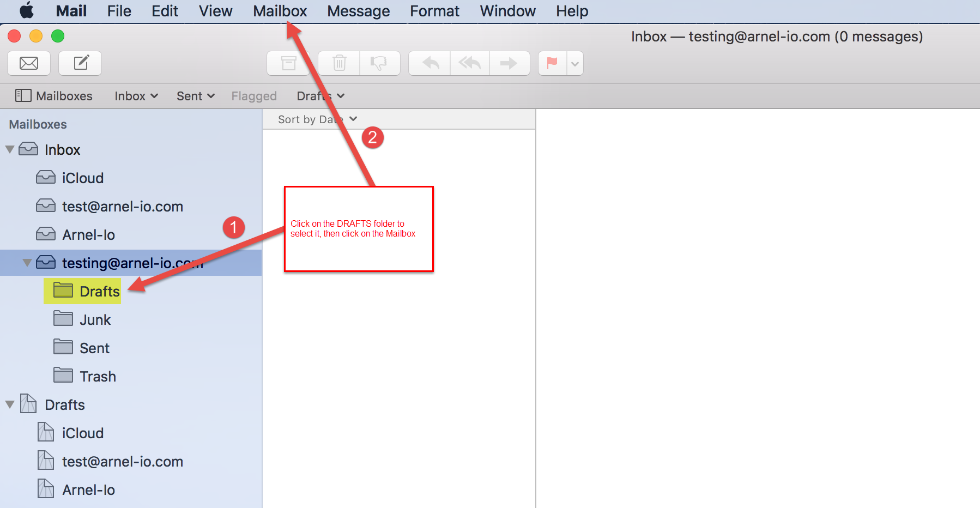Click the Arnel-Io drafts document icon
Screen dimensions: 980x508
point(46,488)
